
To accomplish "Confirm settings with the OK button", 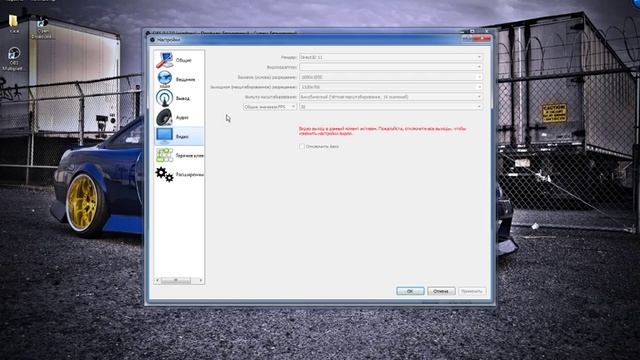I will pos(410,291).
